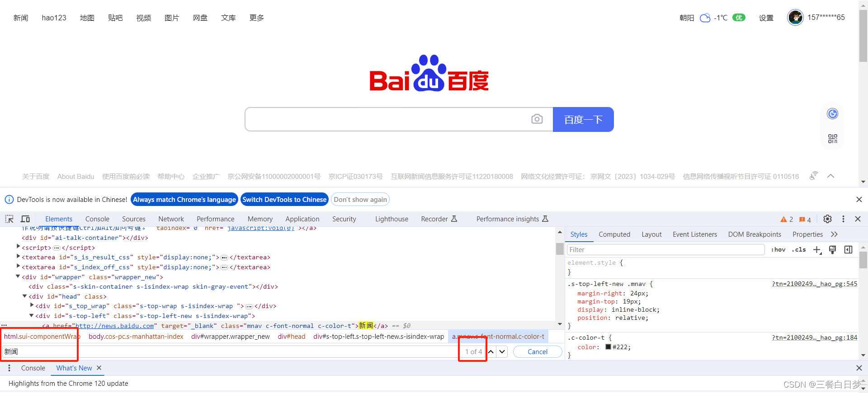The image size is (868, 393).
Task: Expand the s_index_off_css textarea node
Action: [x=18, y=267]
